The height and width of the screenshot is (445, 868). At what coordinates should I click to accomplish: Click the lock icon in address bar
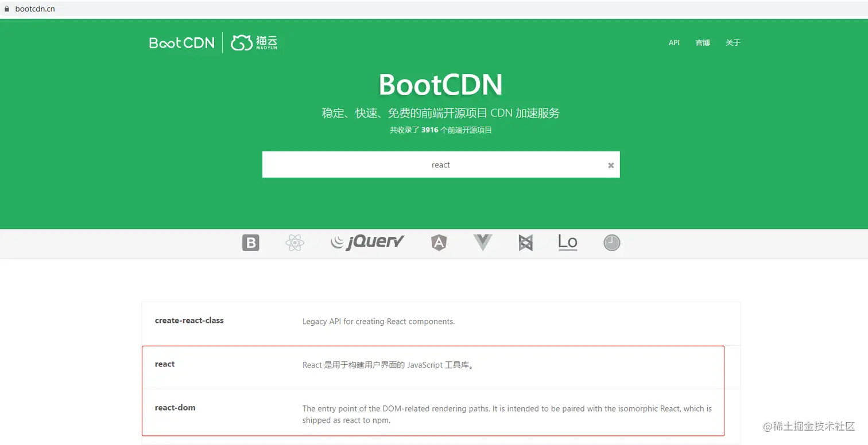point(7,9)
